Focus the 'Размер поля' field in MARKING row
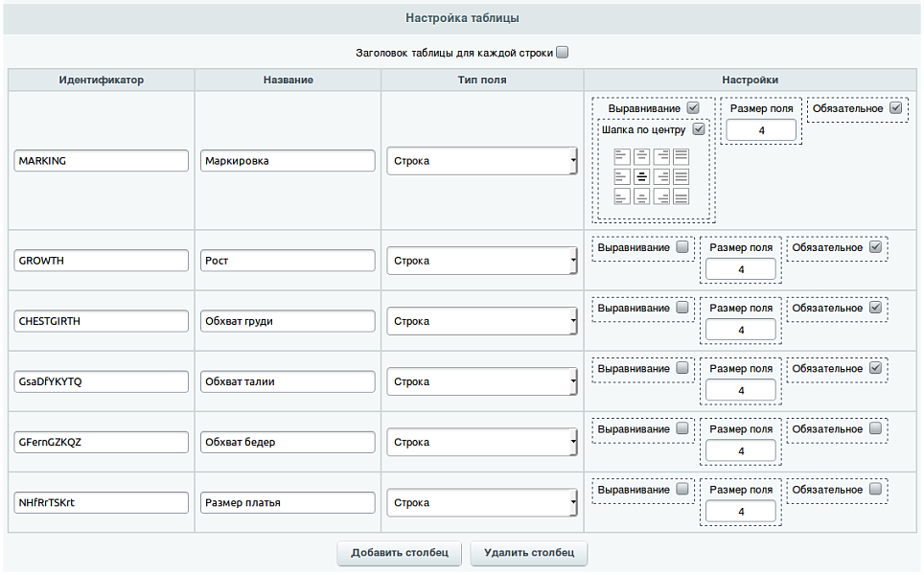 pos(761,130)
